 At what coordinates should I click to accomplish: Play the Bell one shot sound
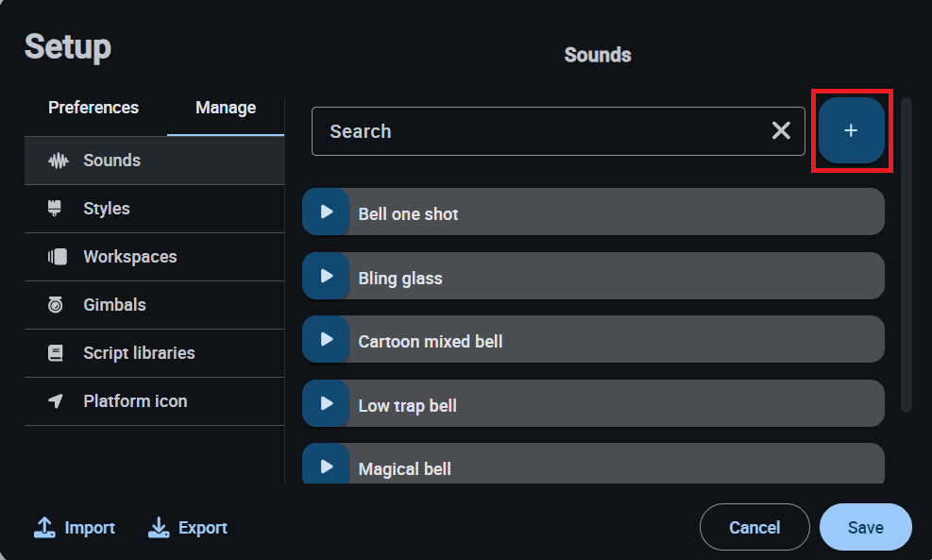click(326, 212)
